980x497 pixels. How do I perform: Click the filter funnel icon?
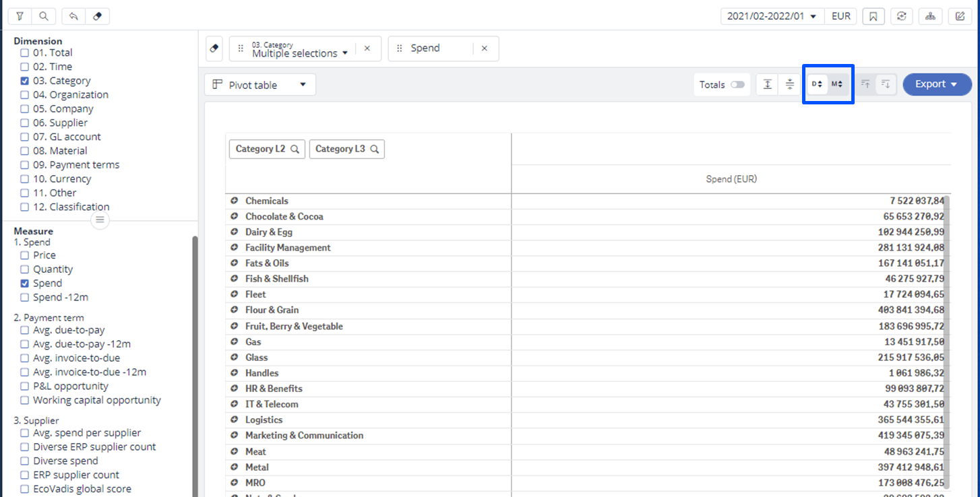(20, 16)
